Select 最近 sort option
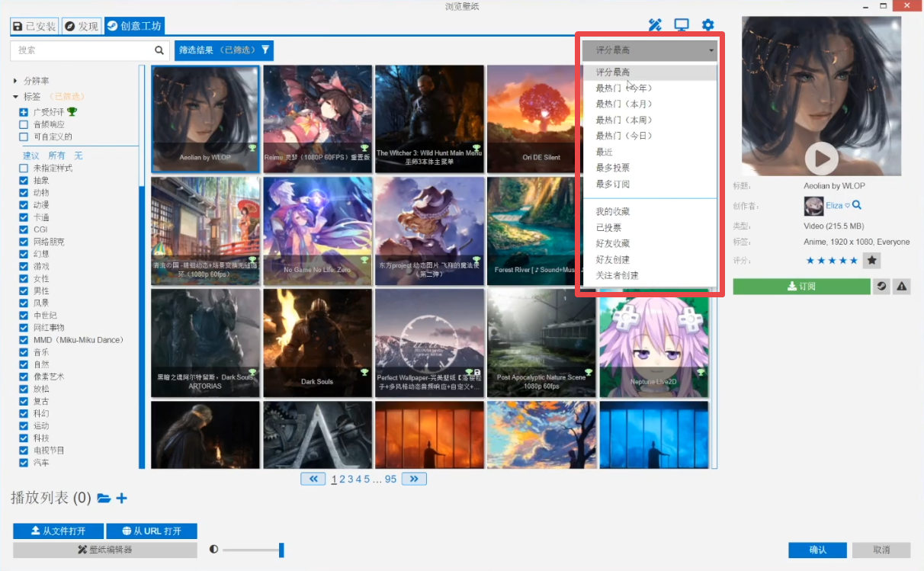This screenshot has width=924, height=571. pyautogui.click(x=650, y=152)
